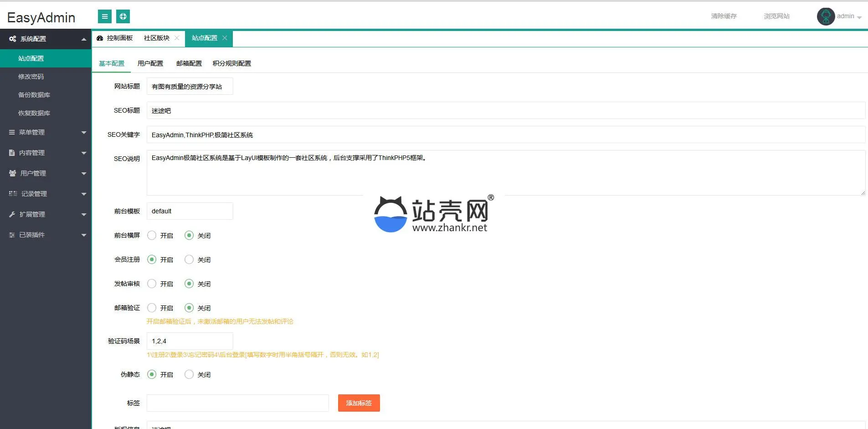
Task: Enable 前台横屏 by selecting 开启
Action: pos(152,235)
